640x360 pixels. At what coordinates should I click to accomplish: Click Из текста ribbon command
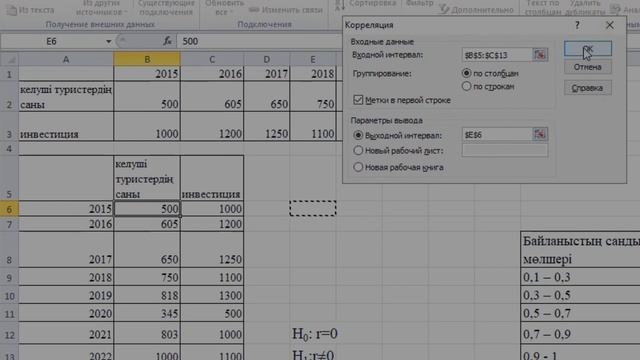click(31, 10)
